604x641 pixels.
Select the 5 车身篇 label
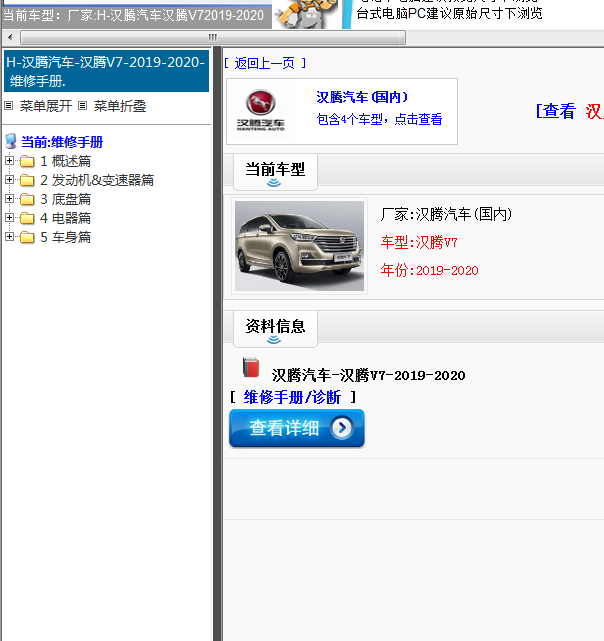click(x=65, y=237)
